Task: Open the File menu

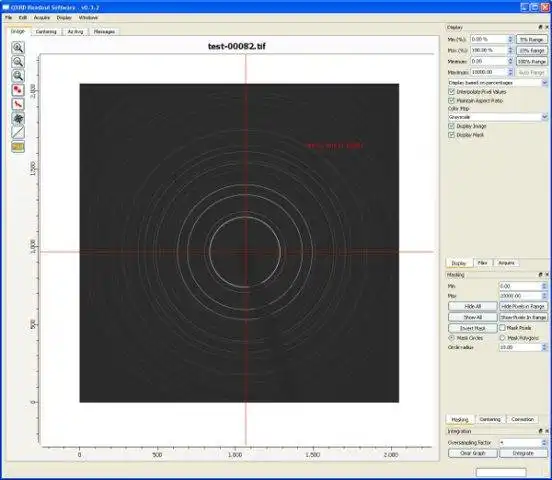Action: click(x=8, y=17)
